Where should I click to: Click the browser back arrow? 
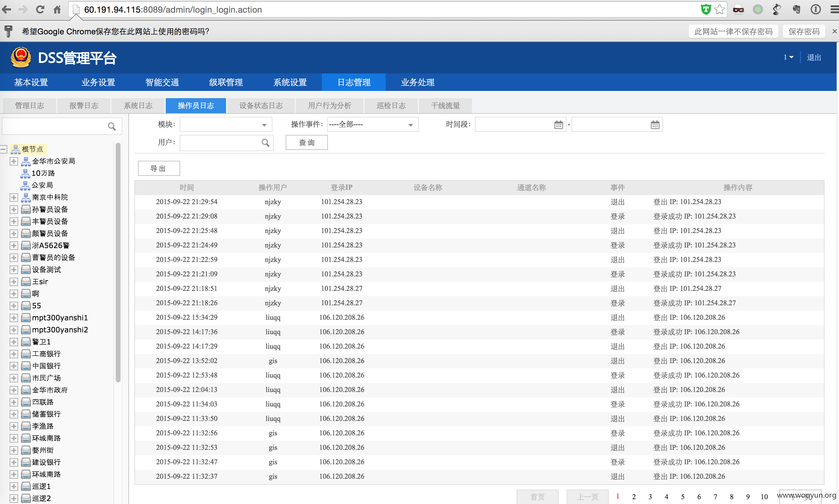[x=7, y=10]
